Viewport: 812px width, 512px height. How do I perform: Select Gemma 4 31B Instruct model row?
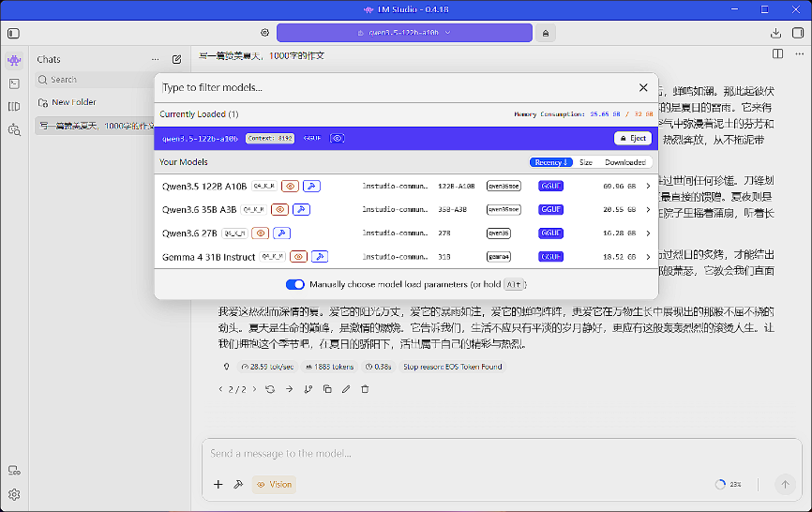[x=406, y=257]
